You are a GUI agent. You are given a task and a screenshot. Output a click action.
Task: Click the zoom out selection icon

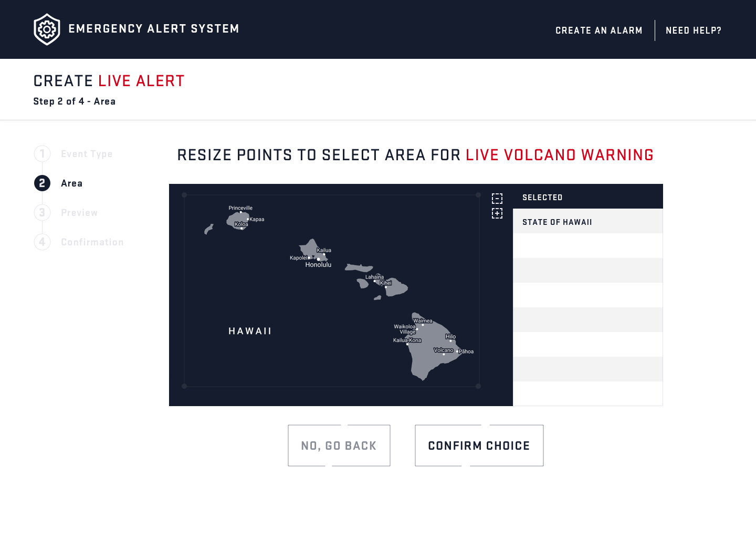pos(497,199)
